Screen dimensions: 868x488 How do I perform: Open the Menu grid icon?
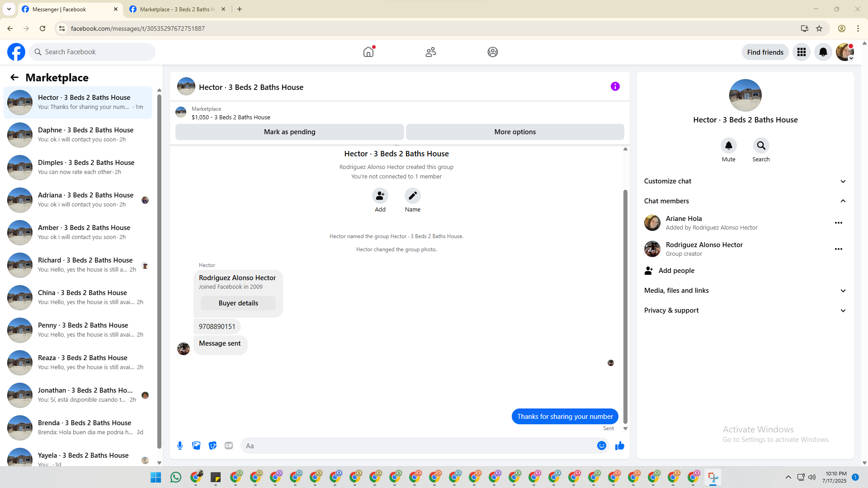(x=802, y=52)
